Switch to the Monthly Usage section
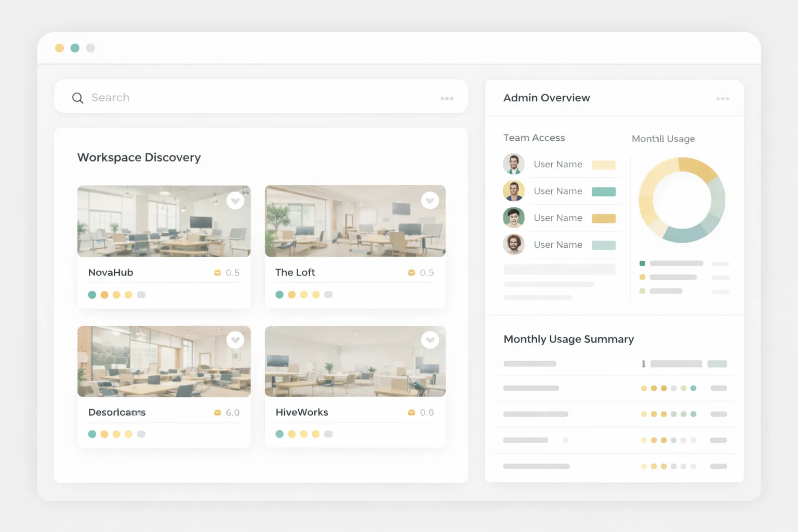 coord(663,139)
